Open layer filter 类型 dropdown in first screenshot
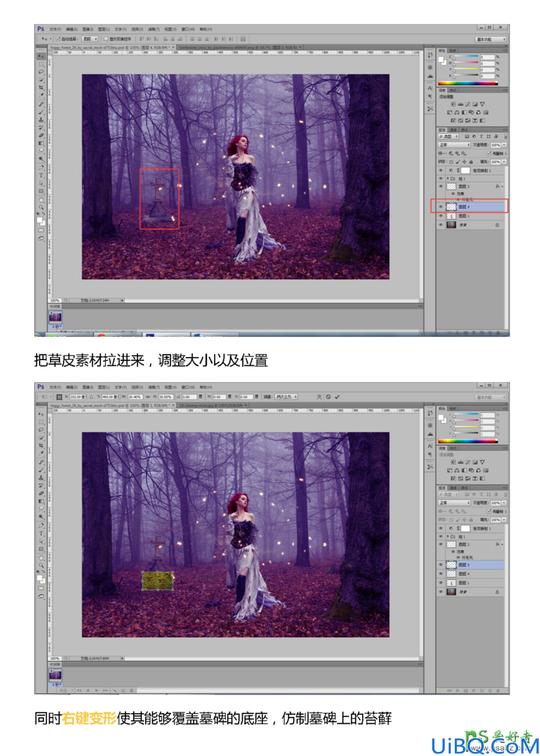Image resolution: width=540 pixels, height=756 pixels. (448, 136)
